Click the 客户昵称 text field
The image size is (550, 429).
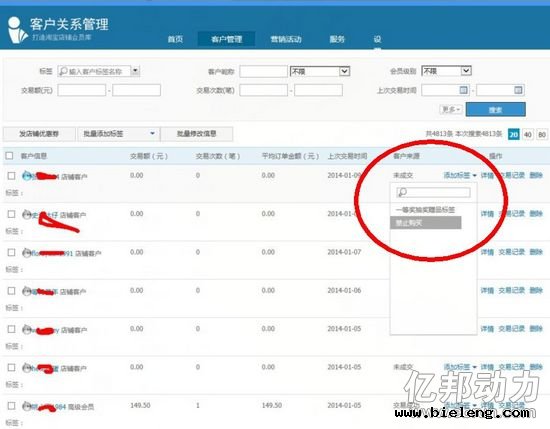[x=263, y=71]
